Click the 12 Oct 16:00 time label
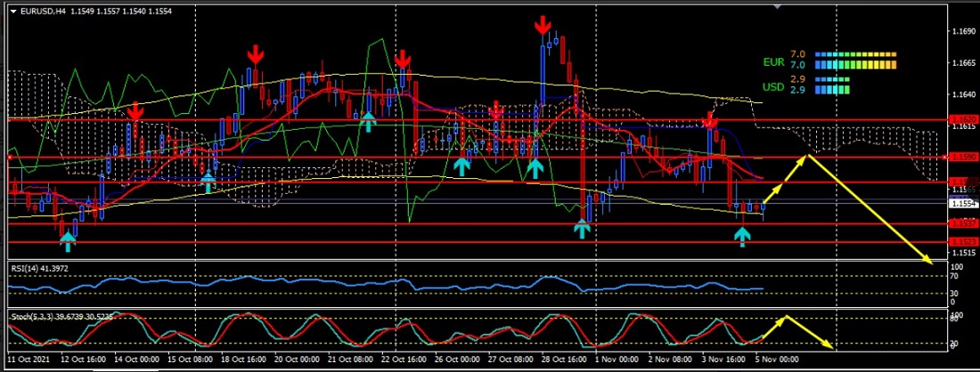 coord(83,360)
